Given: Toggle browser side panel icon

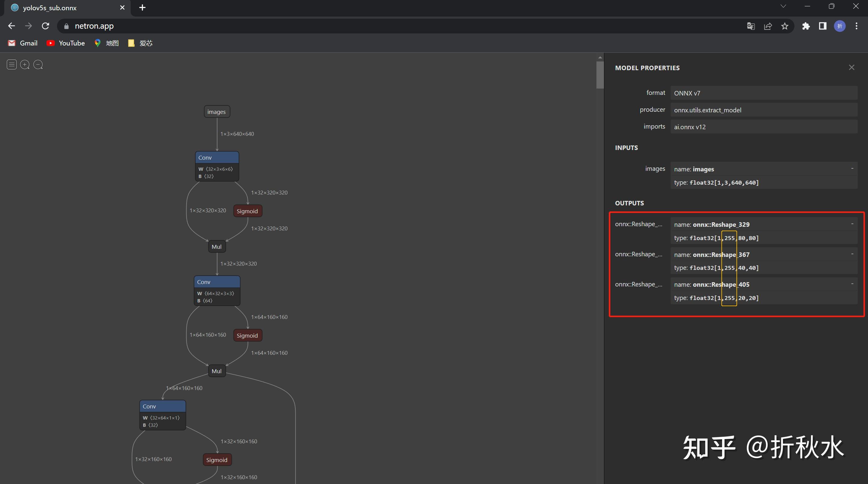Looking at the screenshot, I should pos(822,26).
